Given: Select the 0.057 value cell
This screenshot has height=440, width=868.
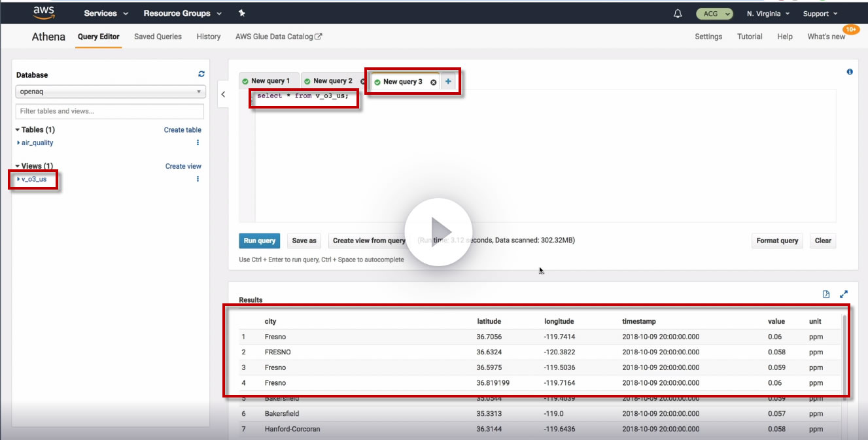Looking at the screenshot, I should [x=776, y=414].
